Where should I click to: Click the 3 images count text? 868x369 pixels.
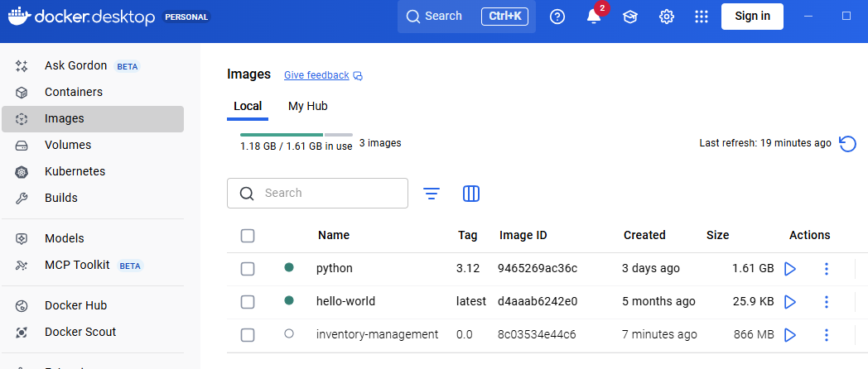[x=380, y=143]
